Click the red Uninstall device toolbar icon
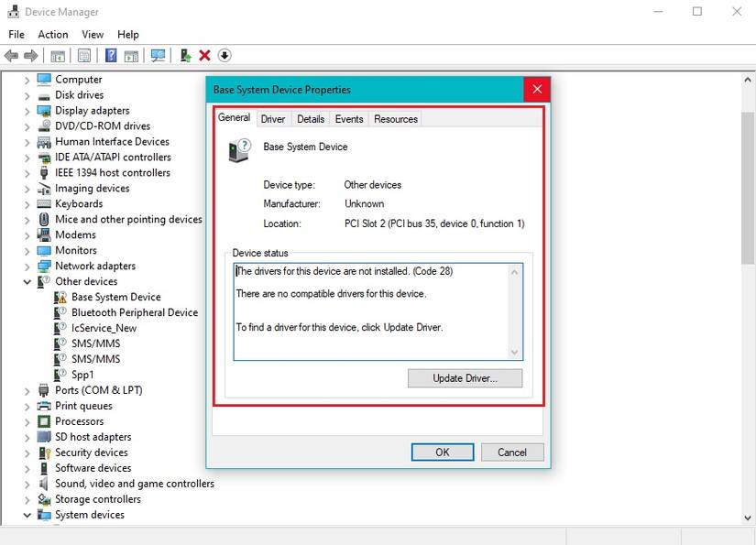 203,55
